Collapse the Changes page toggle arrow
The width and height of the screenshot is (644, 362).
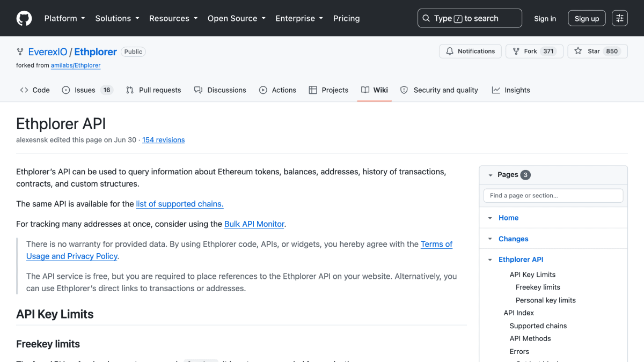tap(490, 239)
